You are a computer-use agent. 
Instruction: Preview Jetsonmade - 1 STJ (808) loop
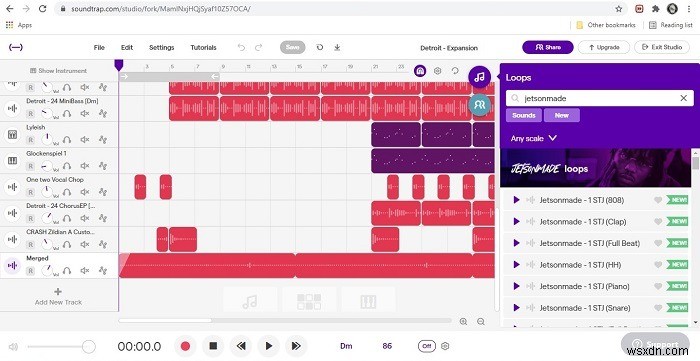point(517,200)
